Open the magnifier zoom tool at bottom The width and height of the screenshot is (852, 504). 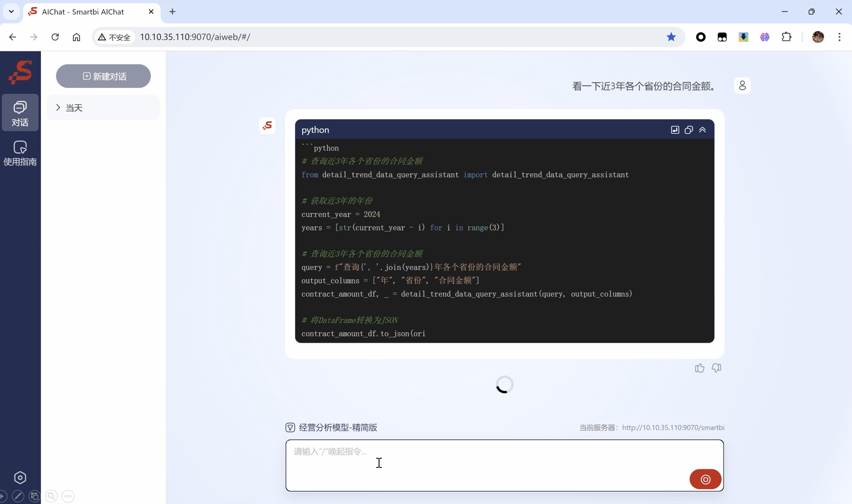pos(51,496)
